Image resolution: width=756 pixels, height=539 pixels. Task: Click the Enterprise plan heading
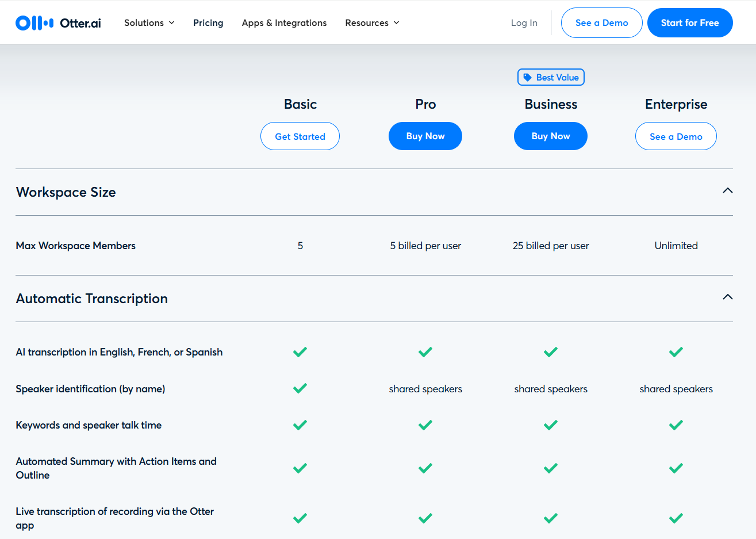pyautogui.click(x=676, y=105)
